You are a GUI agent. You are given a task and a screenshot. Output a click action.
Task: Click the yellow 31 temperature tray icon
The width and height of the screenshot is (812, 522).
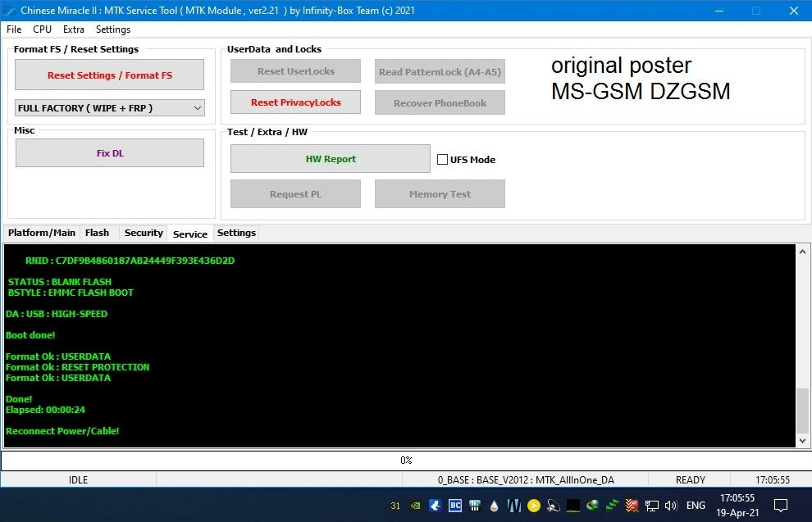click(395, 506)
